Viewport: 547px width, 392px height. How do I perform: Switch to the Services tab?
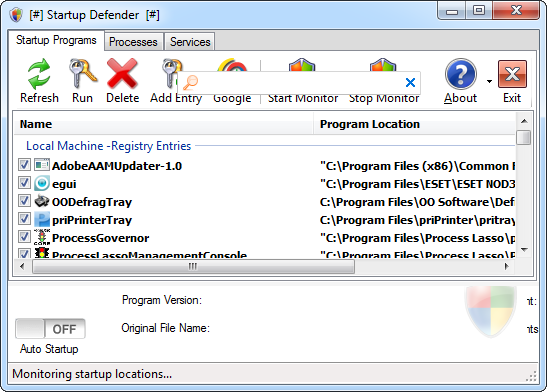[190, 42]
